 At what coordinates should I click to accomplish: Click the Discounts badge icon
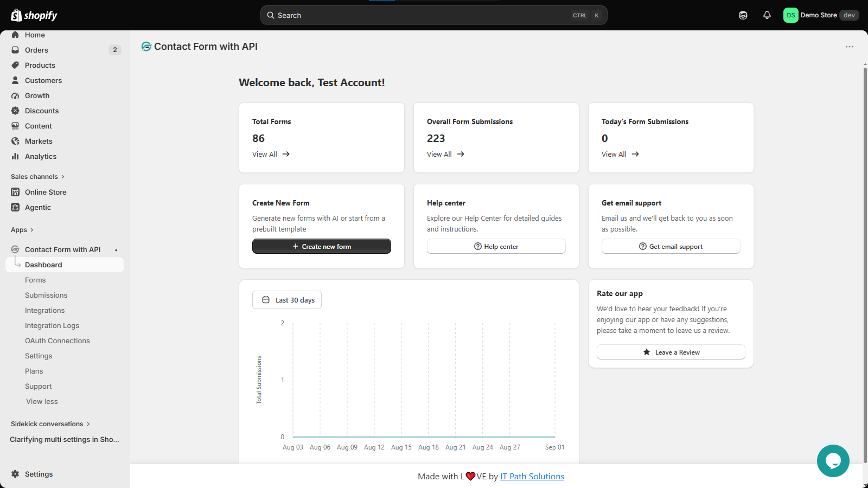click(15, 111)
